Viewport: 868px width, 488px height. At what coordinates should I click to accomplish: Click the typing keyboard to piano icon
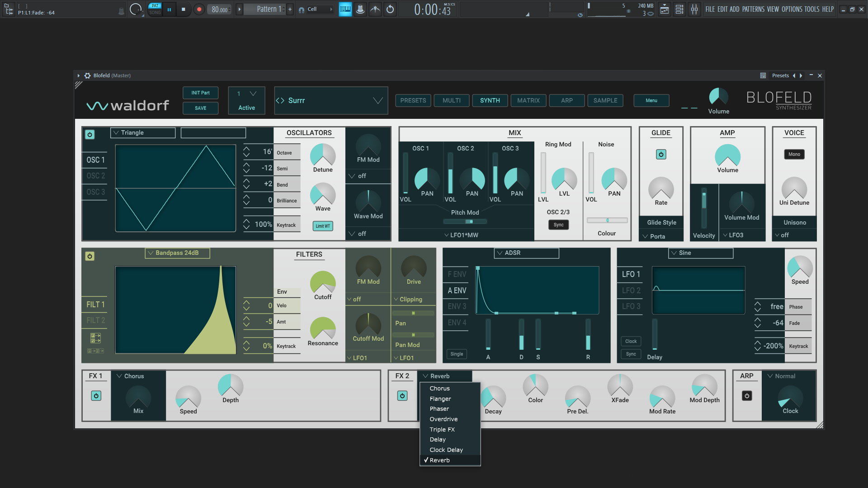pyautogui.click(x=345, y=9)
